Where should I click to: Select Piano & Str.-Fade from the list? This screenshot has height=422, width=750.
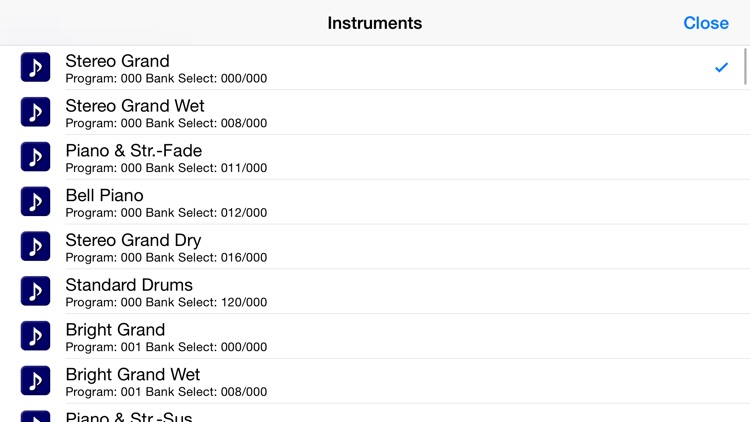[x=134, y=151]
